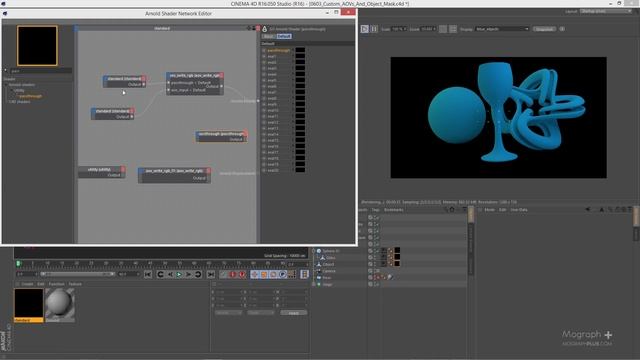
Task: Expand the Sphere object hierarchy
Action: click(314, 251)
